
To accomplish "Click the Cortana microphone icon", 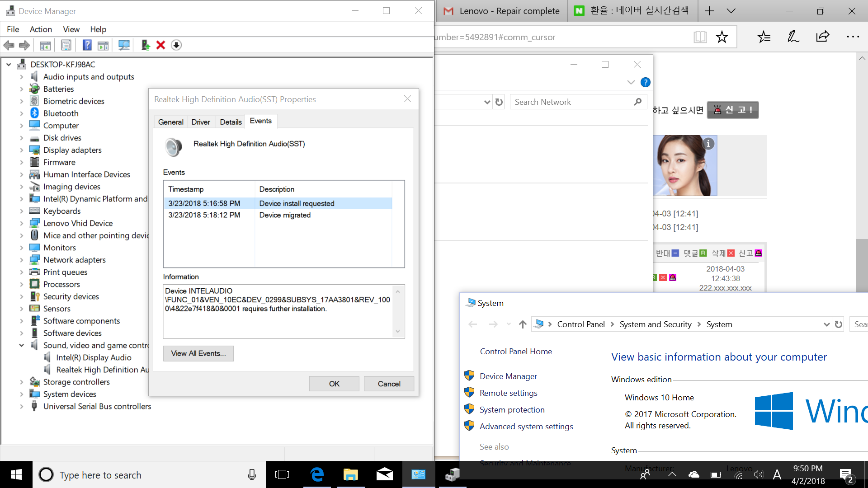I will point(252,475).
